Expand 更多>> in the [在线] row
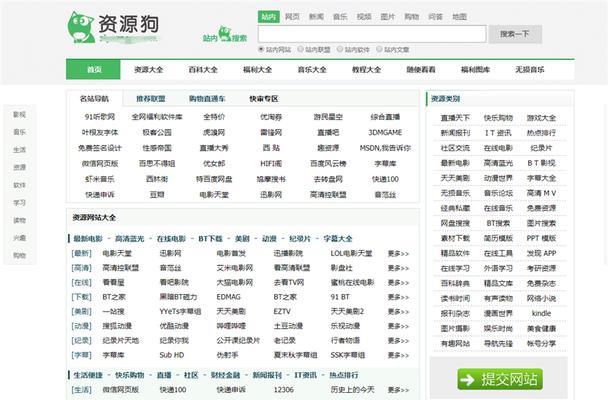 398,283
